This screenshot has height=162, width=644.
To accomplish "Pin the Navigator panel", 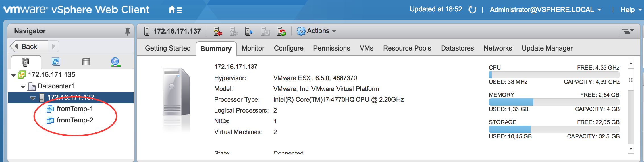I will pyautogui.click(x=128, y=31).
